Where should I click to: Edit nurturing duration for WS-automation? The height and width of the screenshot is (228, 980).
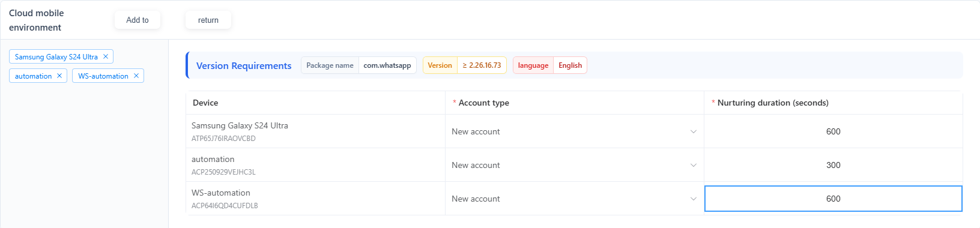[x=833, y=199]
